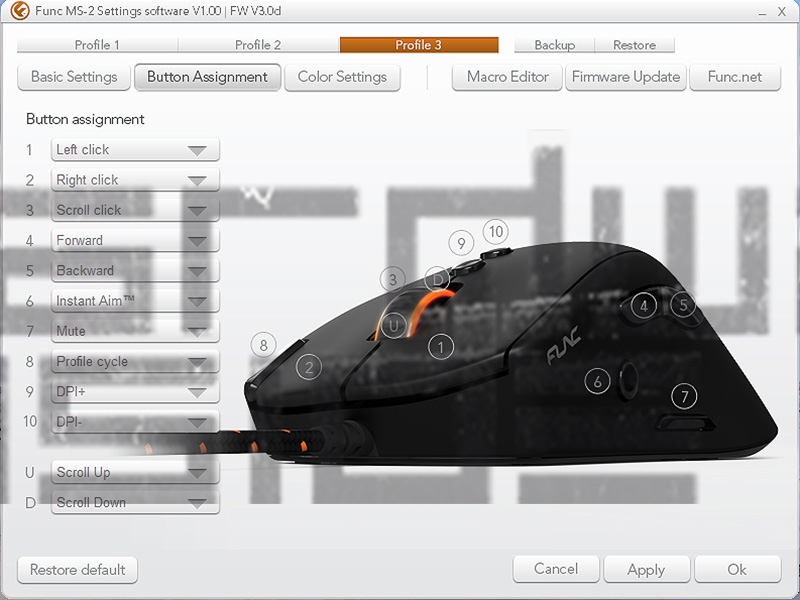The width and height of the screenshot is (800, 600).
Task: Select the circled 6 side button marker
Action: [x=597, y=381]
